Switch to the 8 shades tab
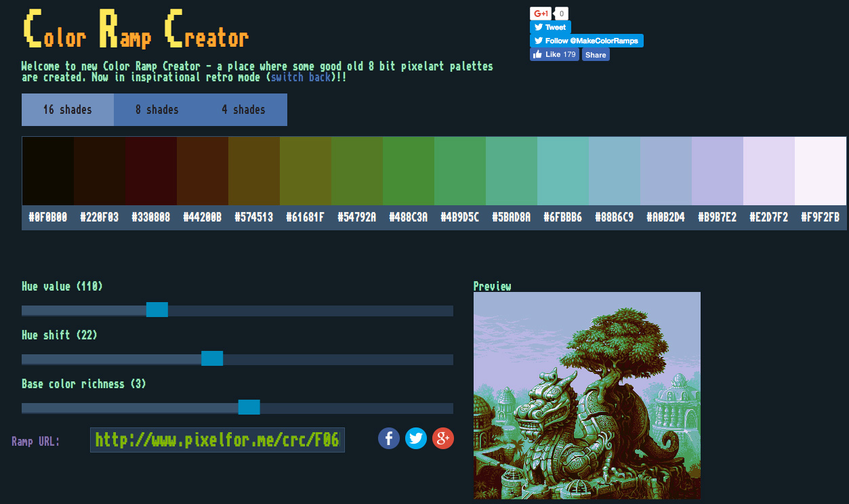Screen dimensions: 849x504 [157, 110]
